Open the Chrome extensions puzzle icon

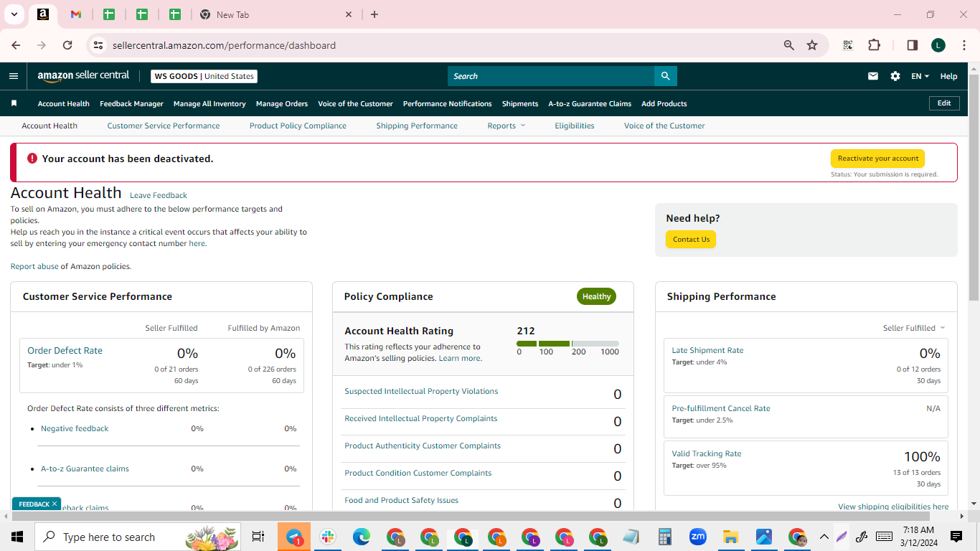tap(874, 45)
